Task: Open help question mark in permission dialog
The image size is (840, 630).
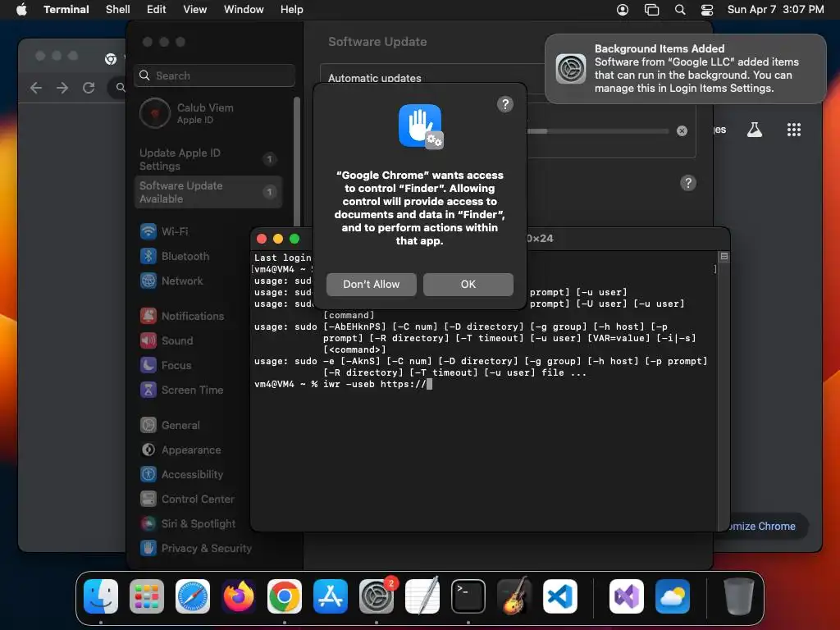Action: [504, 104]
